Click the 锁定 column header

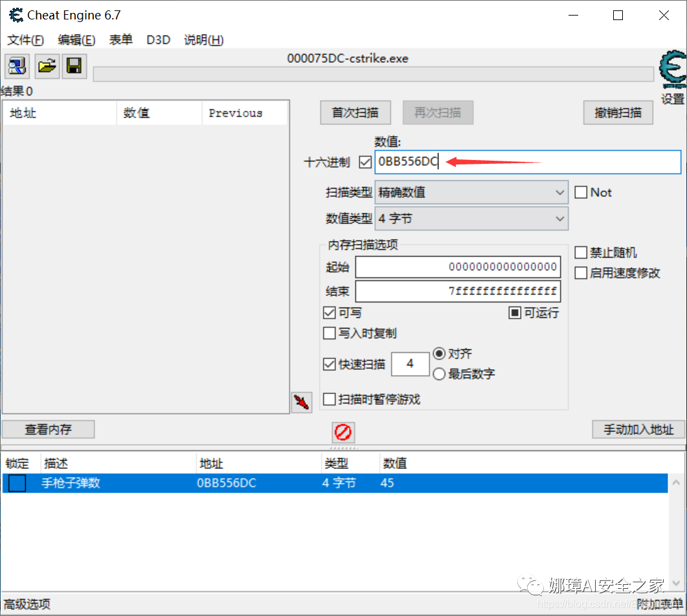coord(21,463)
